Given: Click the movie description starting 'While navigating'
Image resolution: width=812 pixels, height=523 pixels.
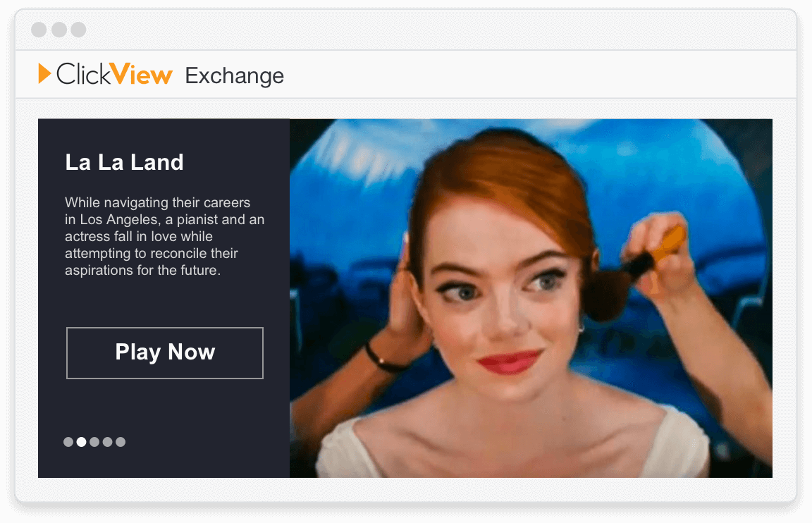Looking at the screenshot, I should 165,236.
